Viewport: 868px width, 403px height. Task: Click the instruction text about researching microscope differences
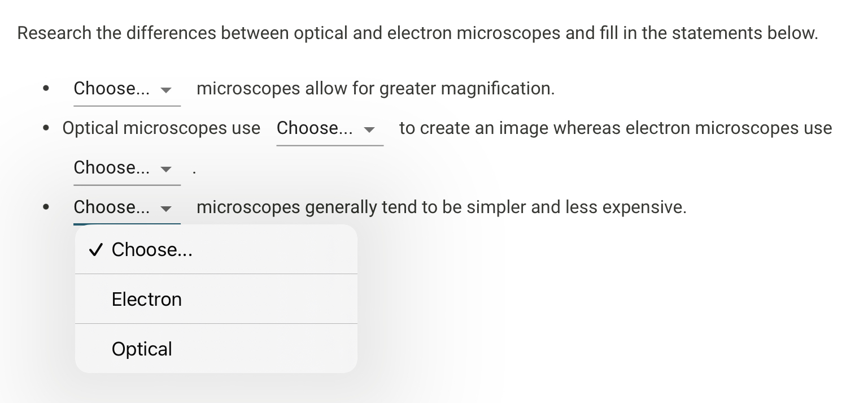pos(418,33)
